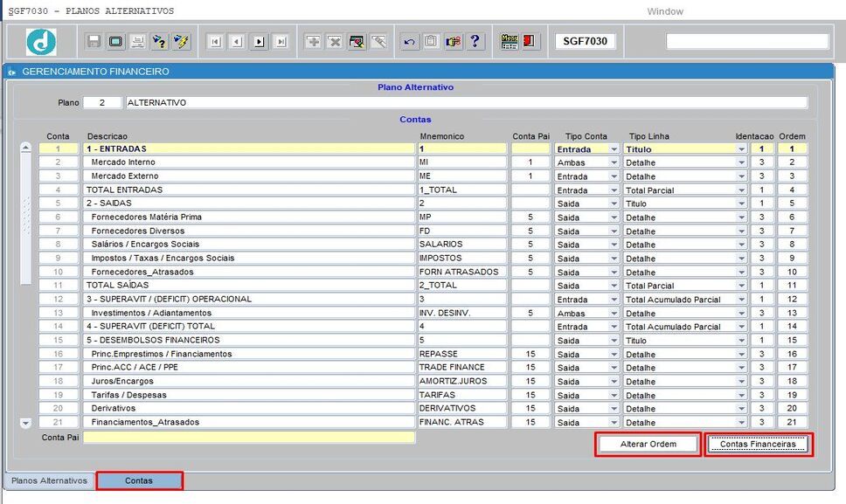This screenshot has height=504, width=846.
Task: Switch to the Planos Alternativos tab
Action: 49,480
